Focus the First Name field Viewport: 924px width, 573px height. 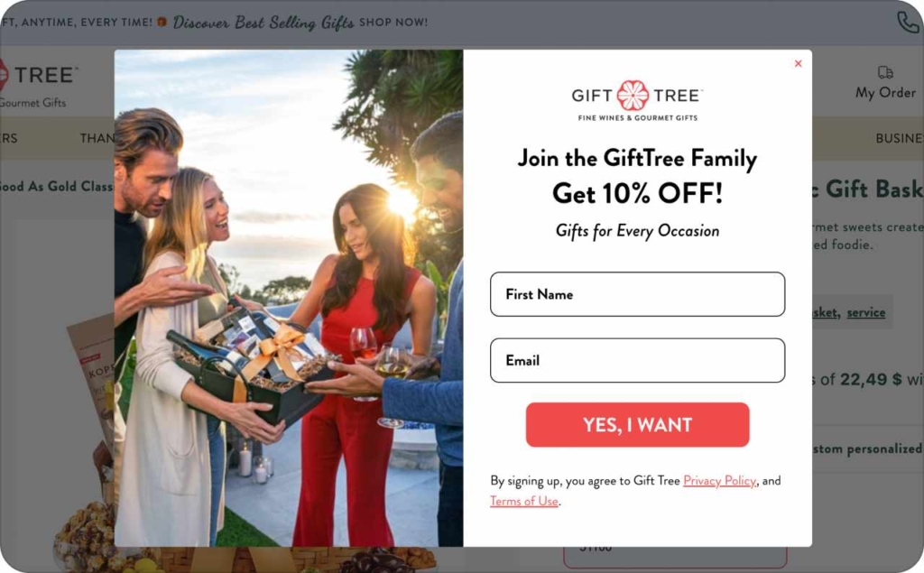(x=637, y=294)
